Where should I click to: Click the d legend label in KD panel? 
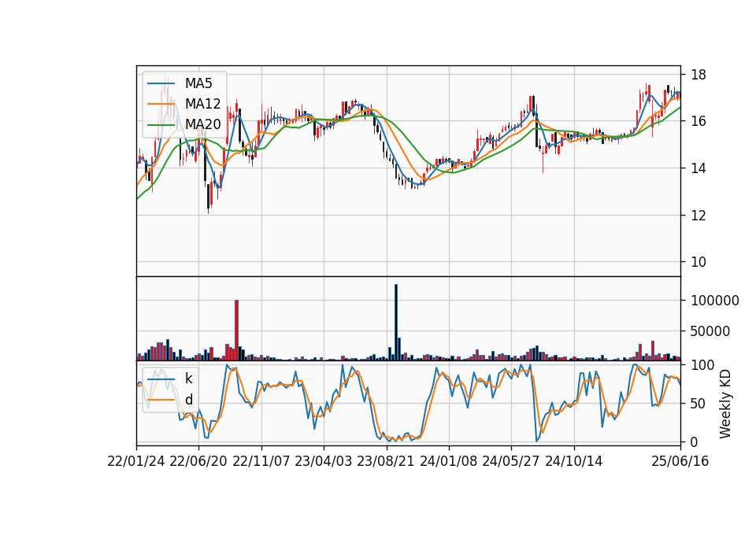[189, 400]
